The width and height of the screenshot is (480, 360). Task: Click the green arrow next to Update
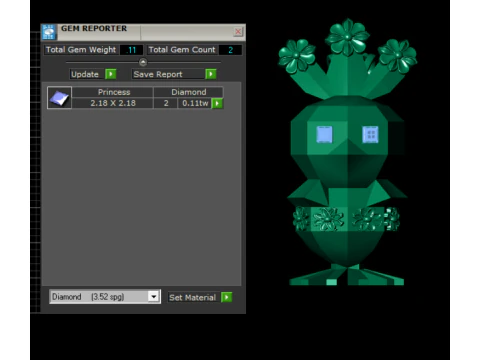tap(111, 74)
